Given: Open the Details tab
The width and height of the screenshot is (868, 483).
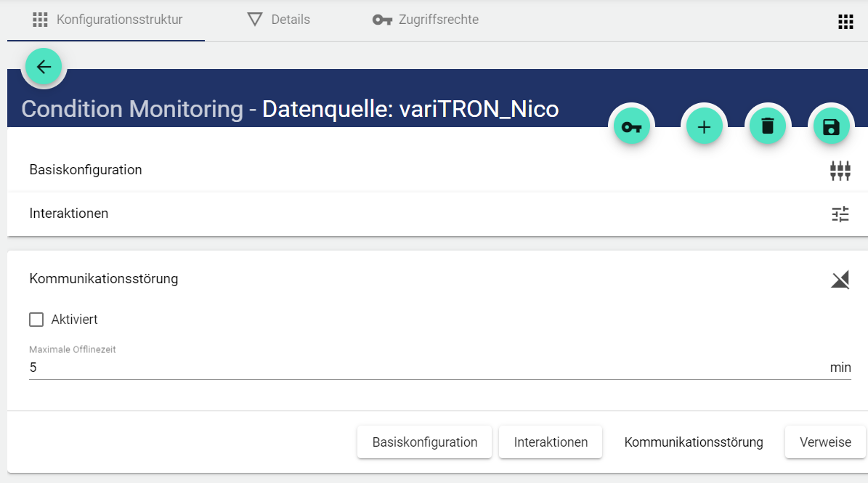Looking at the screenshot, I should click(x=279, y=20).
